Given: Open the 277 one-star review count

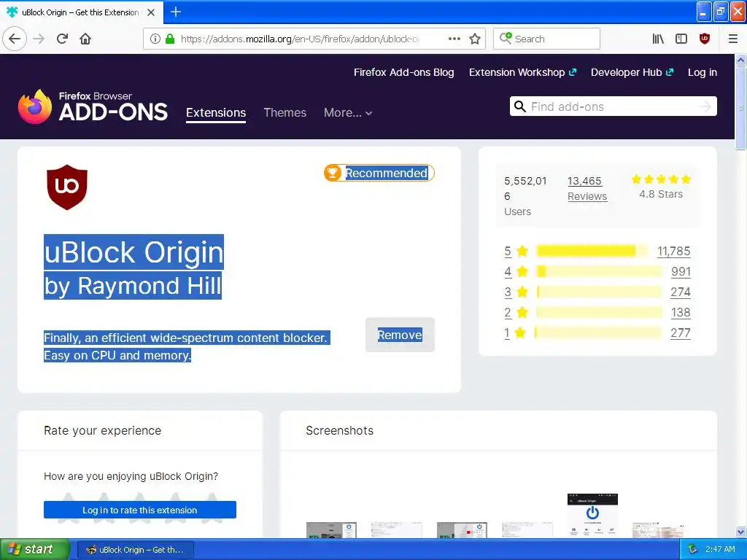Looking at the screenshot, I should click(x=681, y=332).
